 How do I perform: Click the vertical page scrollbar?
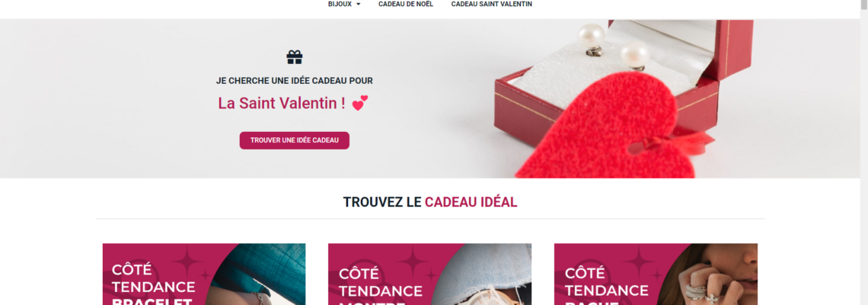click(x=864, y=152)
